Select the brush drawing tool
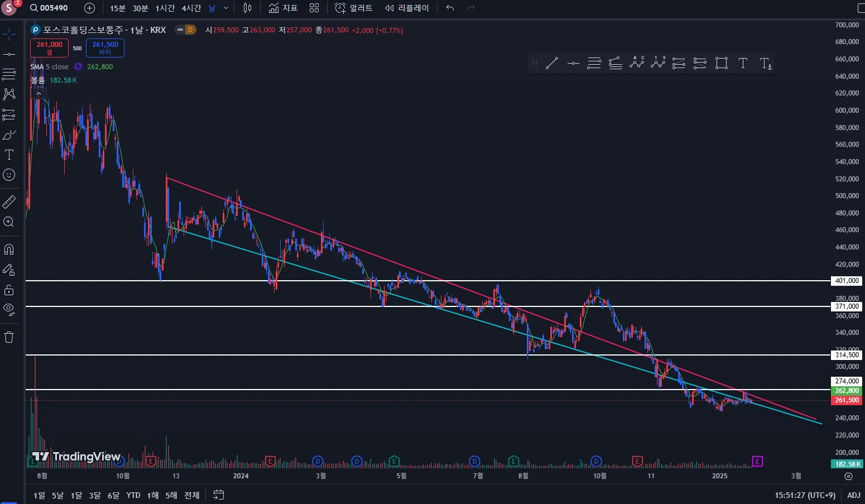The width and height of the screenshot is (865, 504). [9, 135]
